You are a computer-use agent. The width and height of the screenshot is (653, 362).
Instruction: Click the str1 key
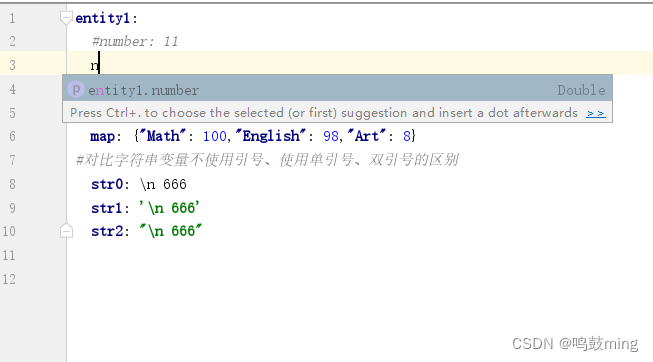point(107,208)
